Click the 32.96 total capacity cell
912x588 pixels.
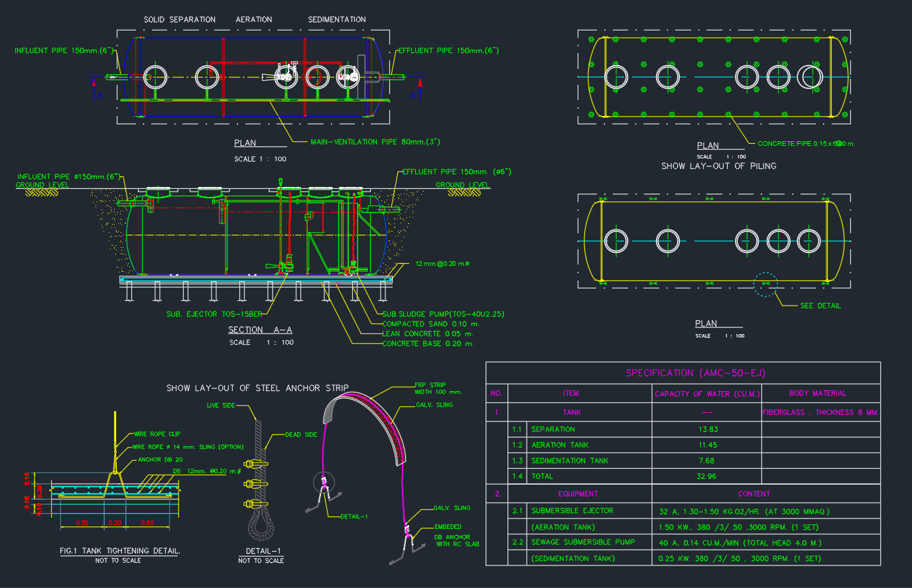tap(706, 476)
